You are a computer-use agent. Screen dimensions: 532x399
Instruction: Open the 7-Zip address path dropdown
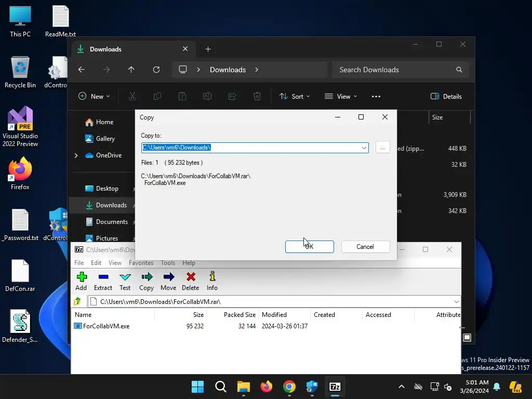pos(456,302)
